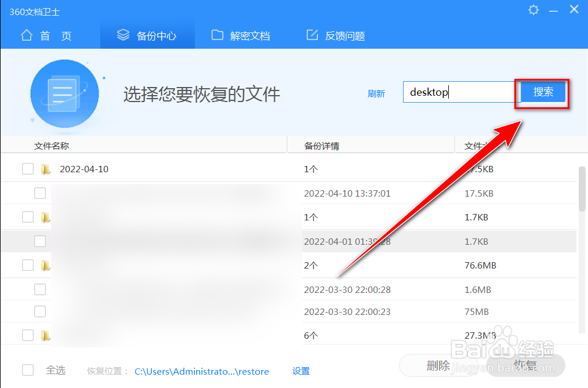Check the checkbox on the 75MB backup row
588x388 pixels.
coord(40,311)
